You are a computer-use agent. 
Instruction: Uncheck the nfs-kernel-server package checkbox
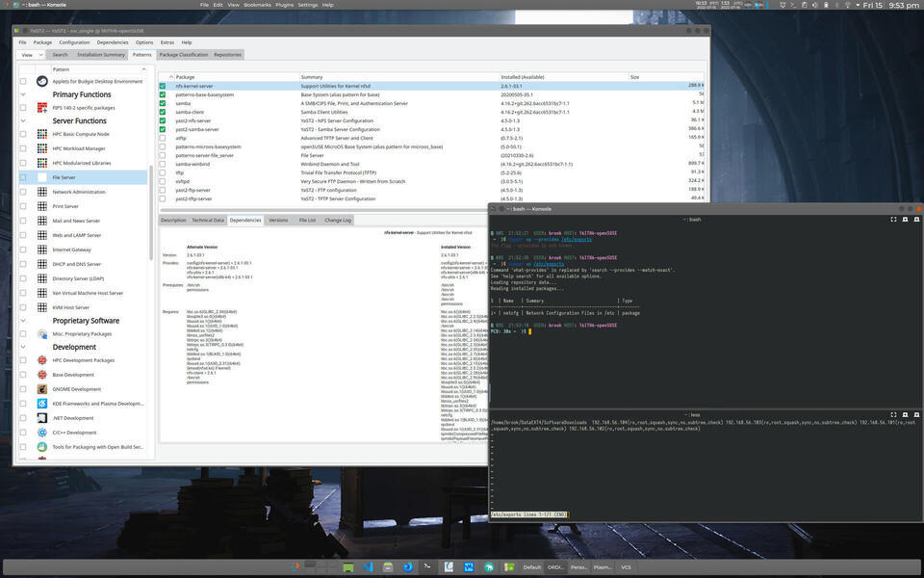(163, 86)
